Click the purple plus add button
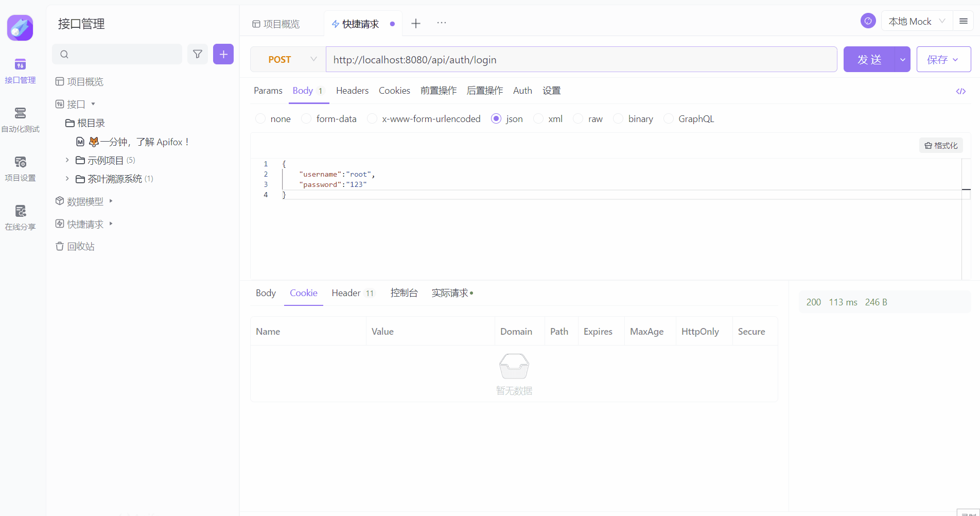 223,54
